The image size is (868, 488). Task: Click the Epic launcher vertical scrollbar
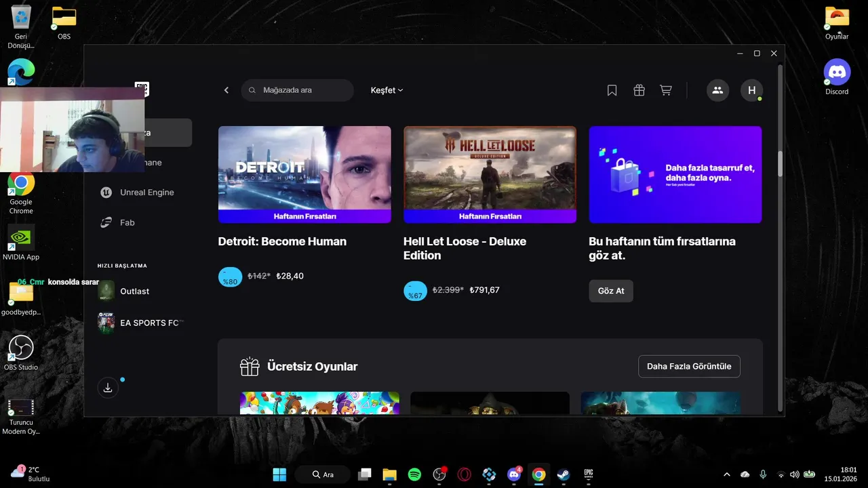[x=780, y=163]
